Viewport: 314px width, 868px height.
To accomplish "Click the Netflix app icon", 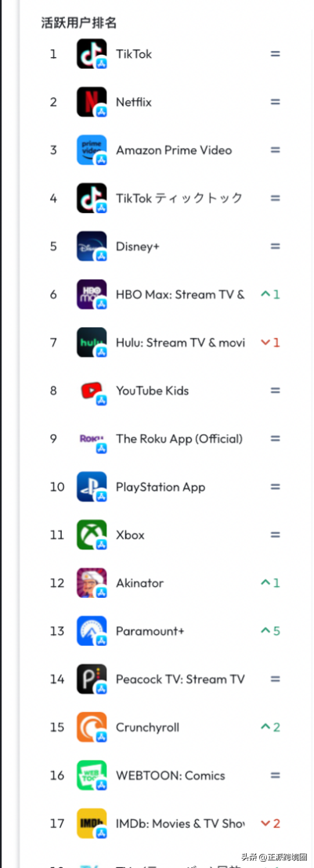I will click(x=92, y=102).
